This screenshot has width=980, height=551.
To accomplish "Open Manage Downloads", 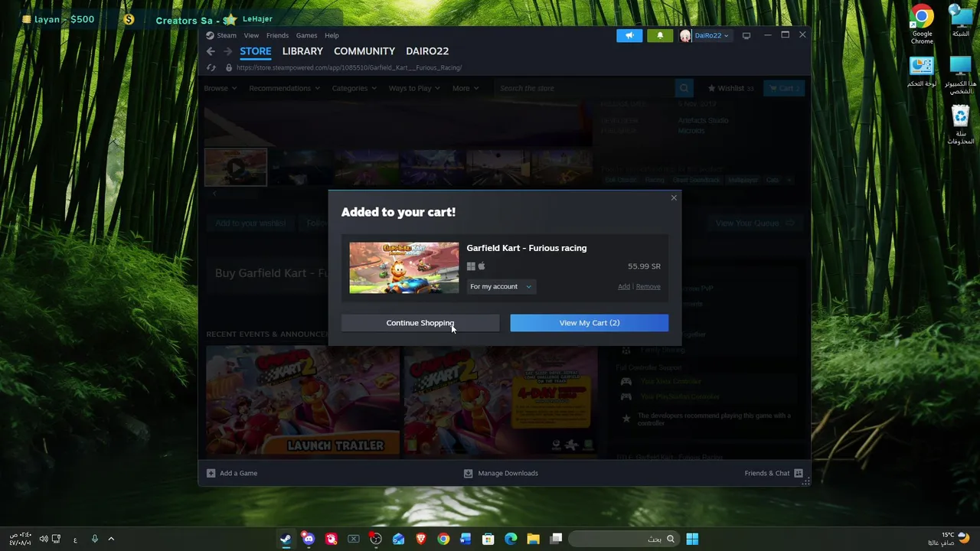I will point(501,473).
